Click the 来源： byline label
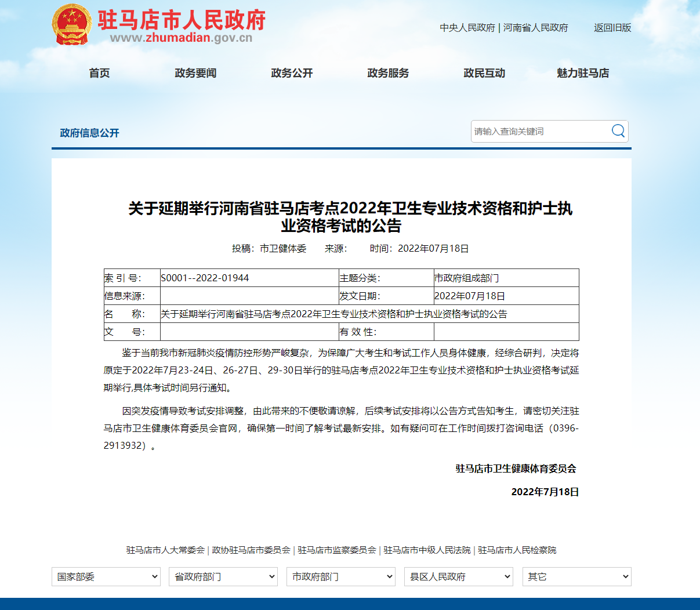The height and width of the screenshot is (610, 700). (336, 249)
